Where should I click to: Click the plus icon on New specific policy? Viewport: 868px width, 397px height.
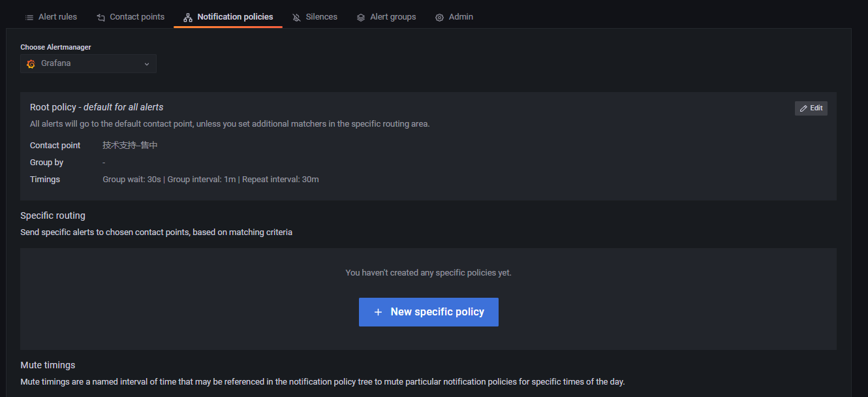[378, 312]
